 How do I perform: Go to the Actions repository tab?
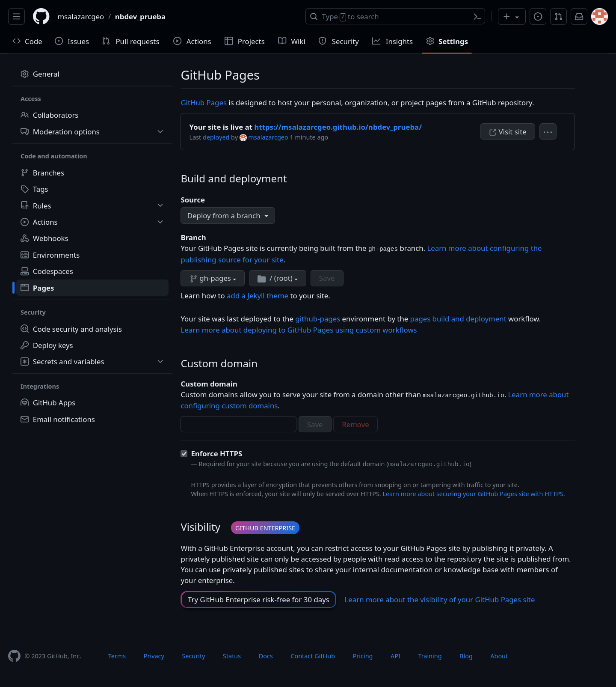click(192, 42)
